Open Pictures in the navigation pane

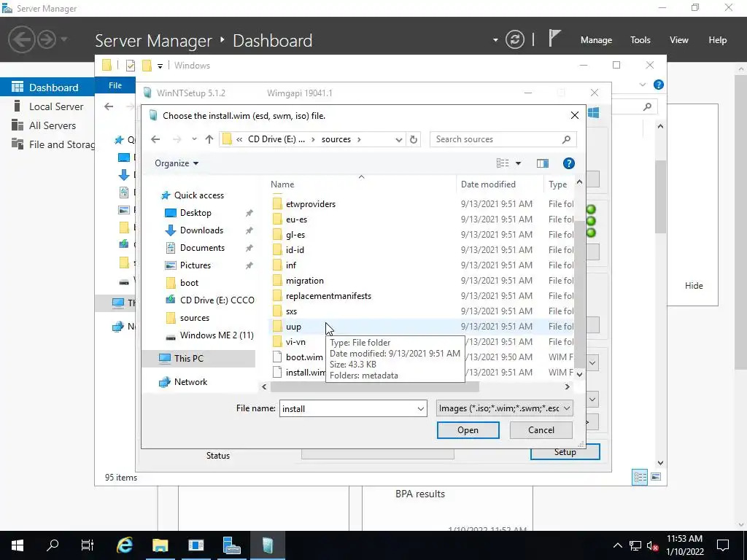(x=196, y=265)
